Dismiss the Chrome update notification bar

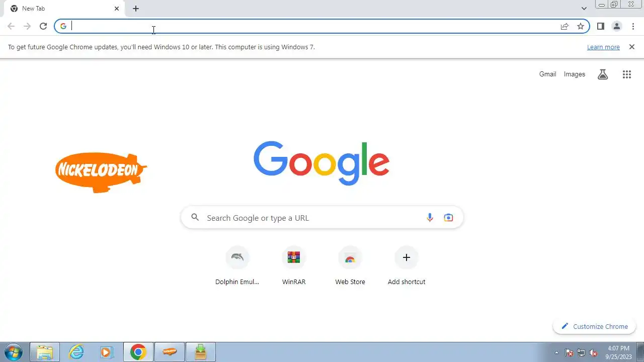(632, 47)
